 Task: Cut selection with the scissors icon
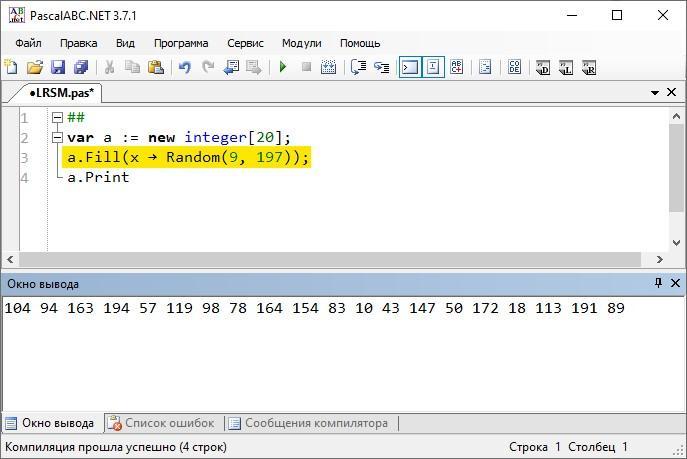[110, 67]
